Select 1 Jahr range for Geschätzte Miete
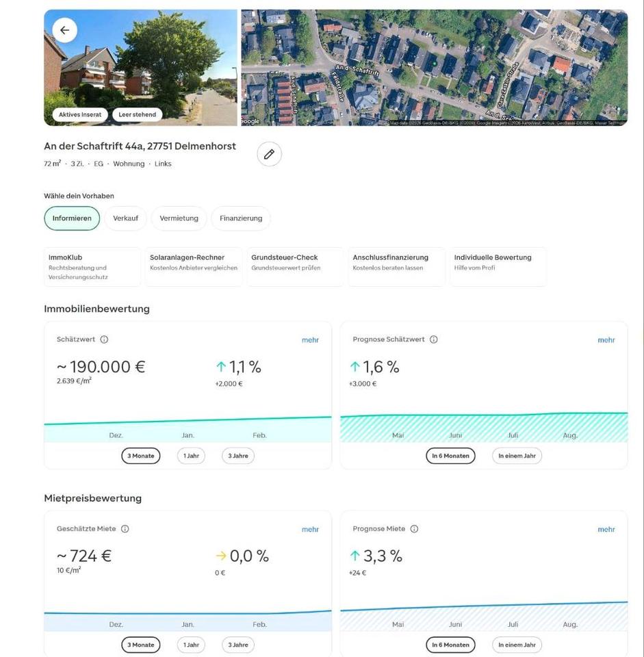The height and width of the screenshot is (657, 644). coord(191,645)
